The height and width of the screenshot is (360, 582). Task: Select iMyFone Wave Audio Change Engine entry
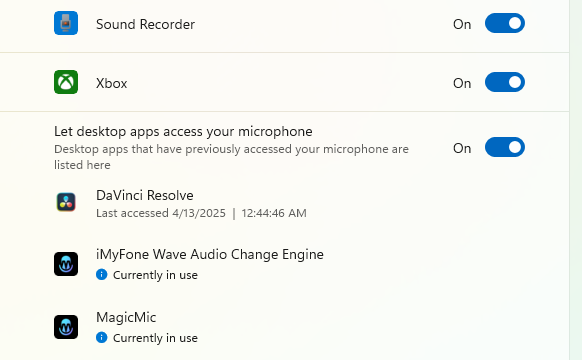point(210,255)
